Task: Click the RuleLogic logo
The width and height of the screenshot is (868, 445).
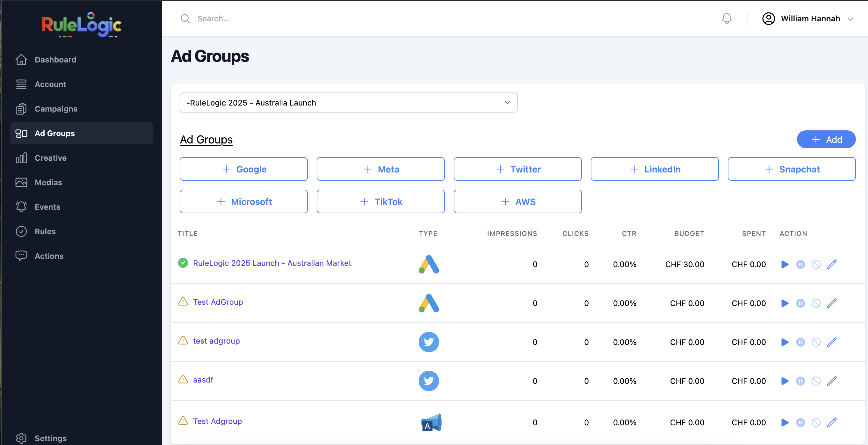Action: click(x=82, y=25)
